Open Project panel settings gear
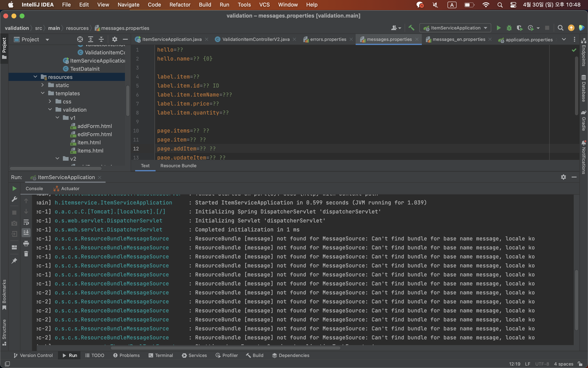The width and height of the screenshot is (588, 368). point(115,39)
